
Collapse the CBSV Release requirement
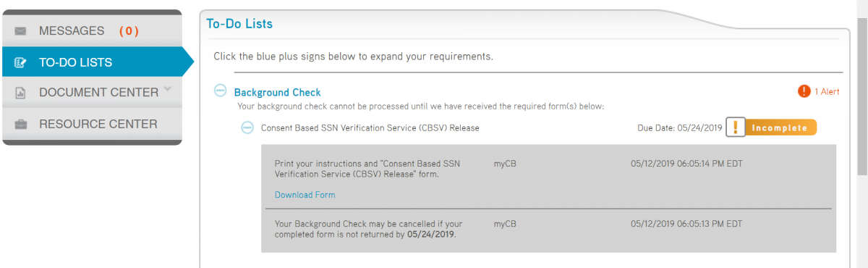click(247, 127)
